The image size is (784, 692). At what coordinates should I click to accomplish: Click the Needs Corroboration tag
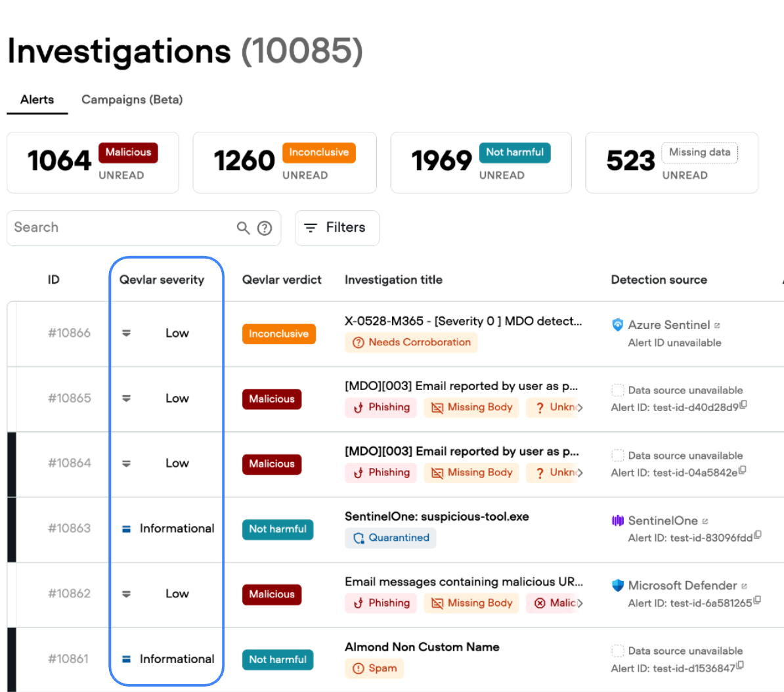pyautogui.click(x=411, y=342)
